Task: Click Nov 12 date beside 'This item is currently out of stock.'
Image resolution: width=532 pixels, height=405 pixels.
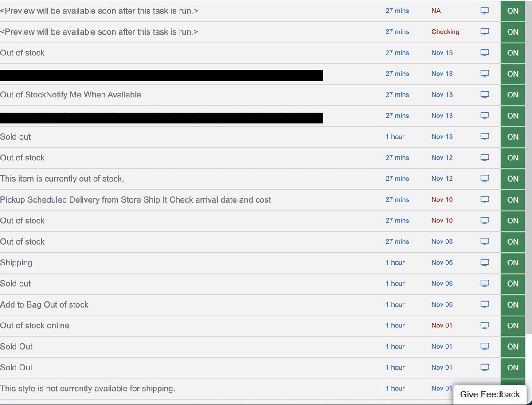Action: coord(442,179)
